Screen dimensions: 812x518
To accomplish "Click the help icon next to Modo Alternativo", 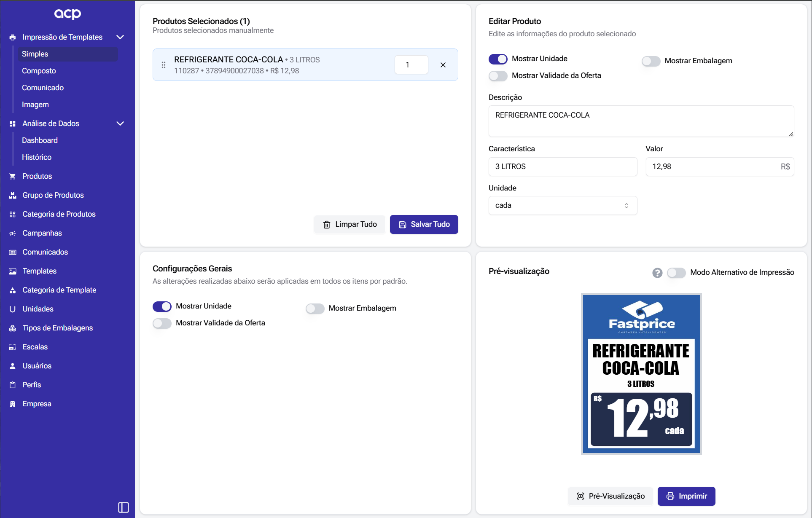I will 657,273.
